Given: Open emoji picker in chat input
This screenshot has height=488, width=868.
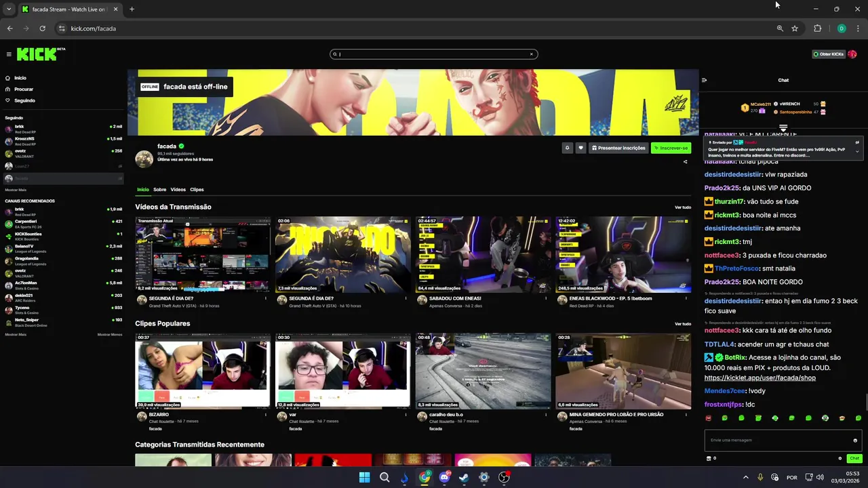Looking at the screenshot, I should (855, 441).
